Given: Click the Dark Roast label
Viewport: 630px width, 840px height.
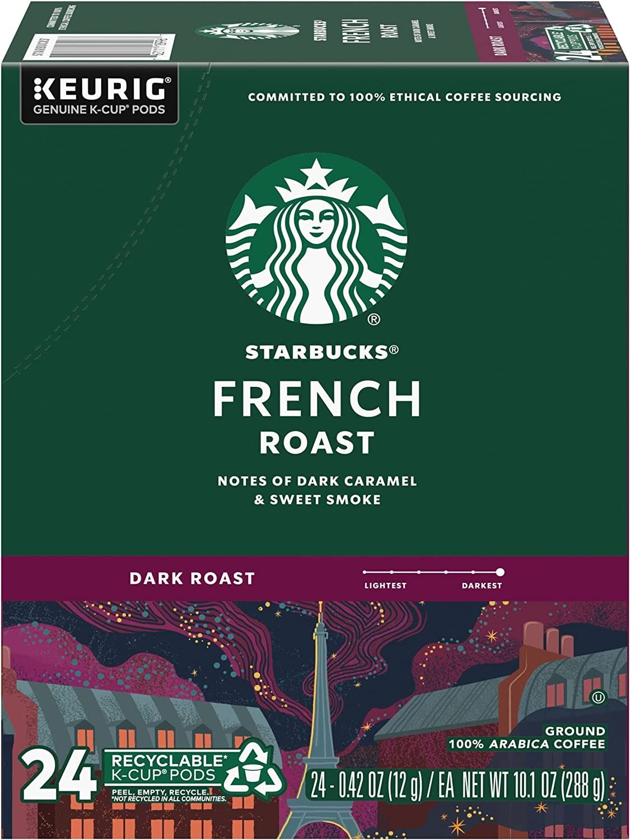Looking at the screenshot, I should [x=192, y=578].
